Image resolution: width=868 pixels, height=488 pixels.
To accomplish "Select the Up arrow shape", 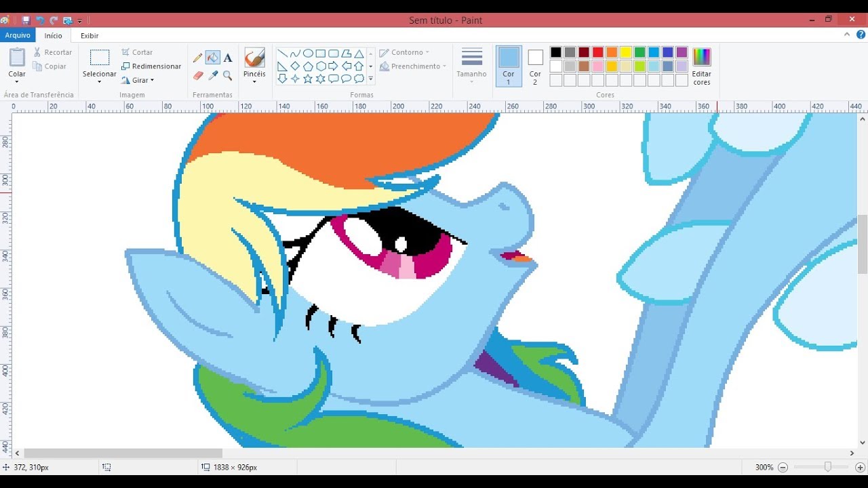I will pos(359,66).
